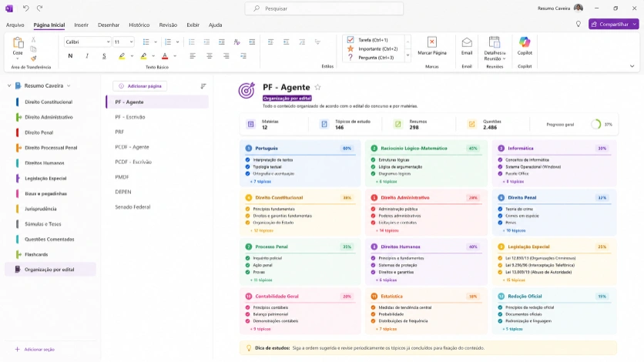Click the text highlight marker icon

[122, 55]
